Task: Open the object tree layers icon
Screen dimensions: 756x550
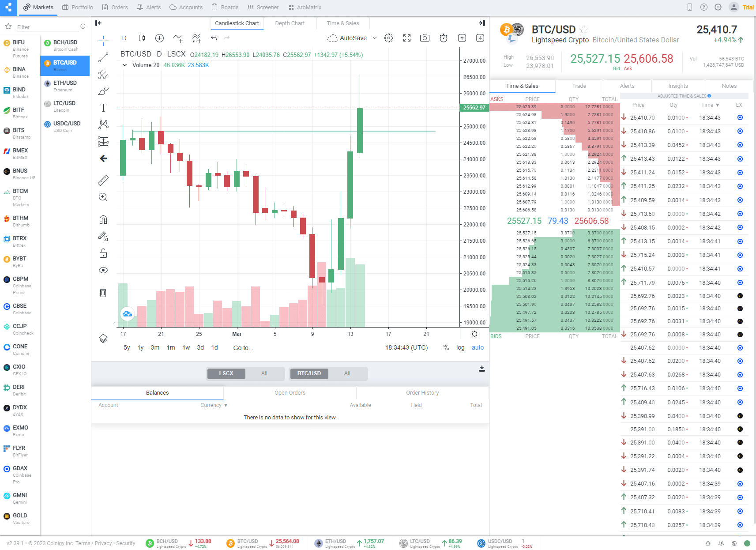Action: [103, 339]
